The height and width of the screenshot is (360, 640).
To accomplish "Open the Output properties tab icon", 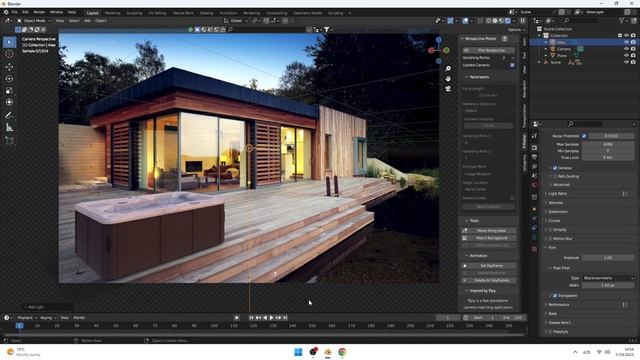I will [534, 157].
